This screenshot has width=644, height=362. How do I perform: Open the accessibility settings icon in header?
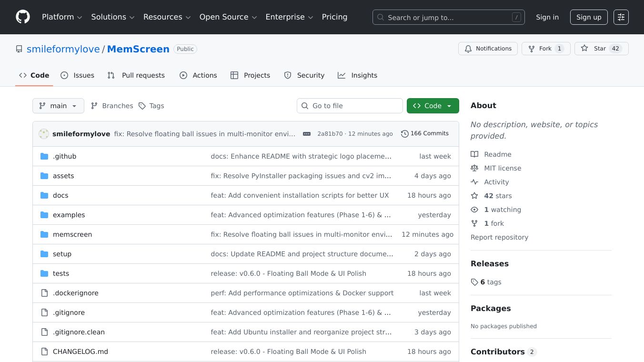[621, 17]
